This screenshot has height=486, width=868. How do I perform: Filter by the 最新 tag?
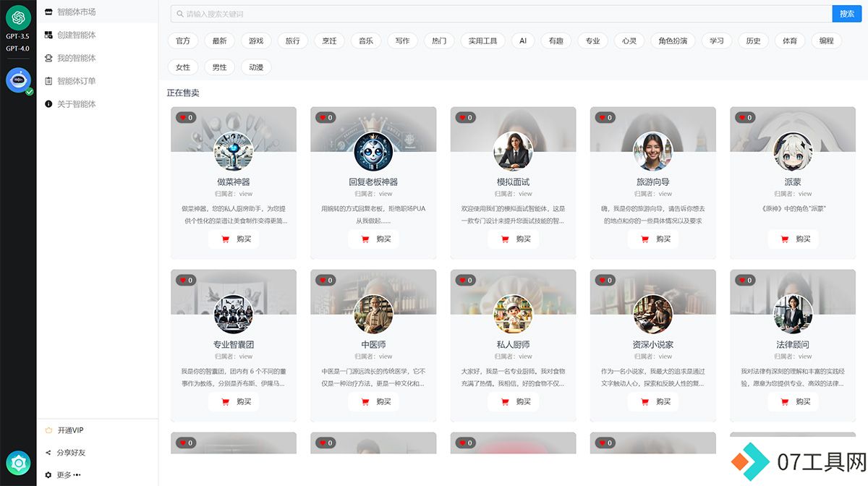[220, 41]
